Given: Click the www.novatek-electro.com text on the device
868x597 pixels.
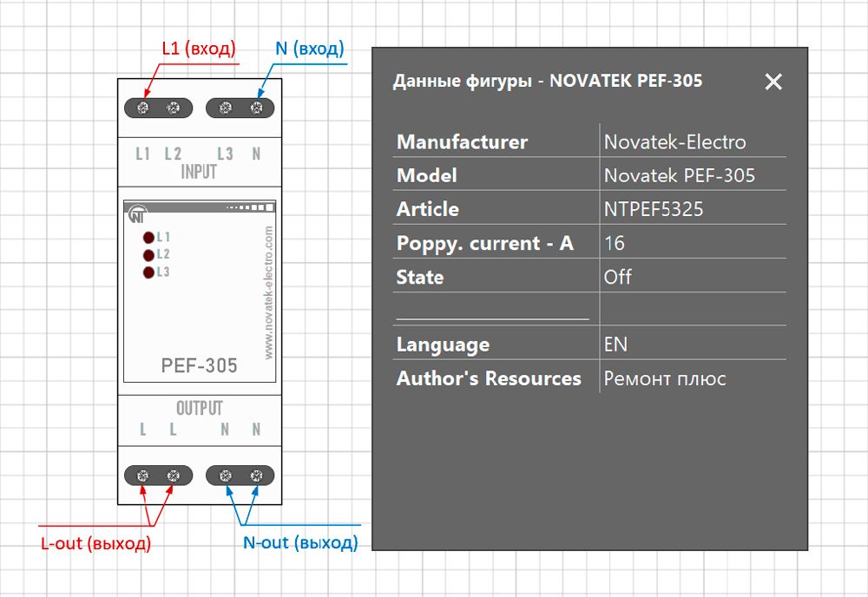Looking at the screenshot, I should coord(268,292).
